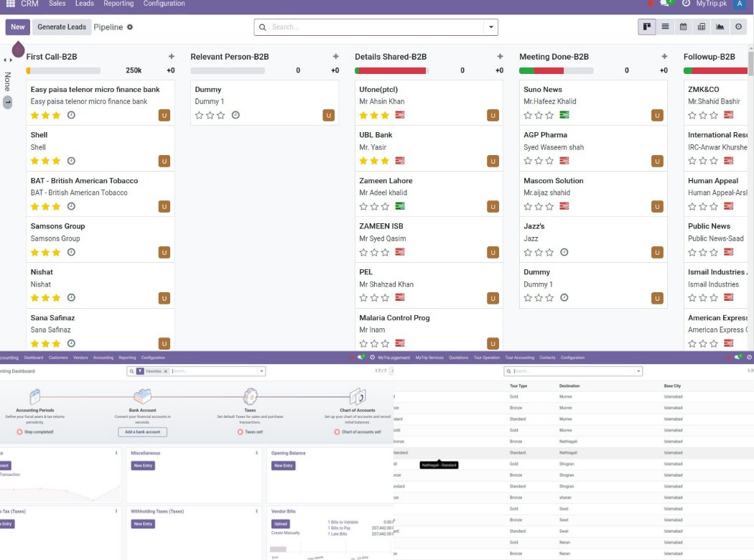Focus the CRM pipeline search field
This screenshot has height=560, width=754.
click(x=377, y=27)
